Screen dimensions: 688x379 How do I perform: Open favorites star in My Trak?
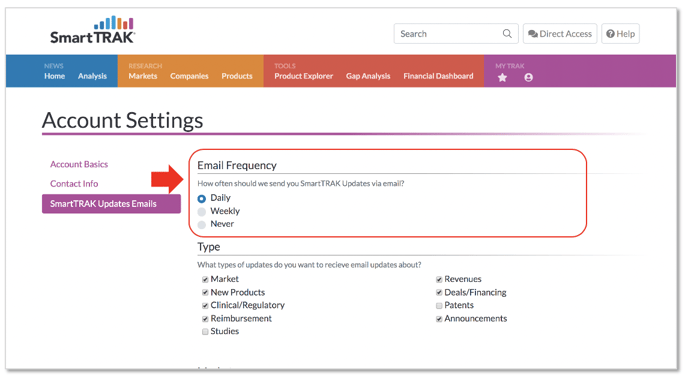[x=502, y=78]
